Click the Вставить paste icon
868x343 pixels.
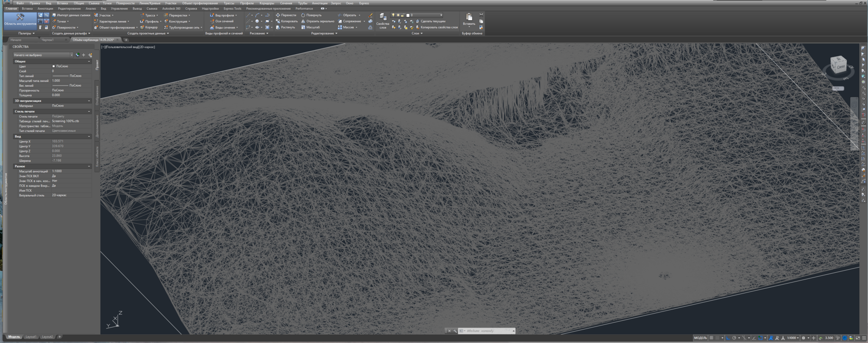(469, 20)
